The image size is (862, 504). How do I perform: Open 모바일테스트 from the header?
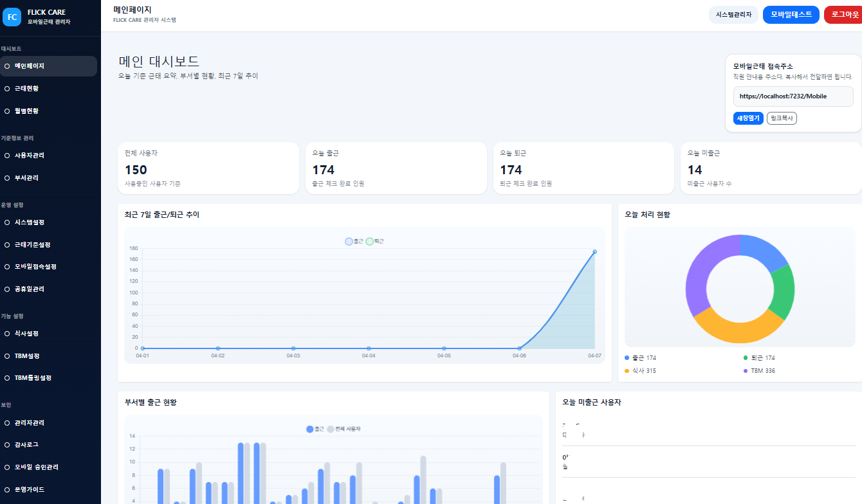791,14
